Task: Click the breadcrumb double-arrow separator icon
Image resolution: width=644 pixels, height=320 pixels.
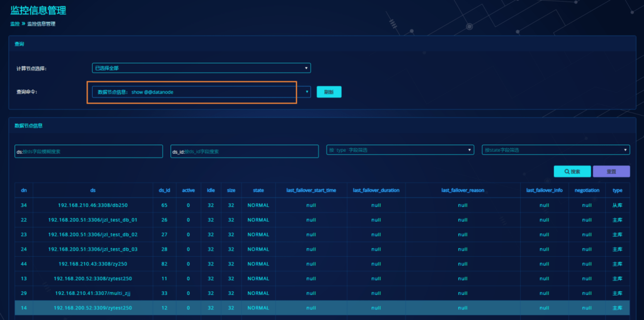Action: click(23, 24)
